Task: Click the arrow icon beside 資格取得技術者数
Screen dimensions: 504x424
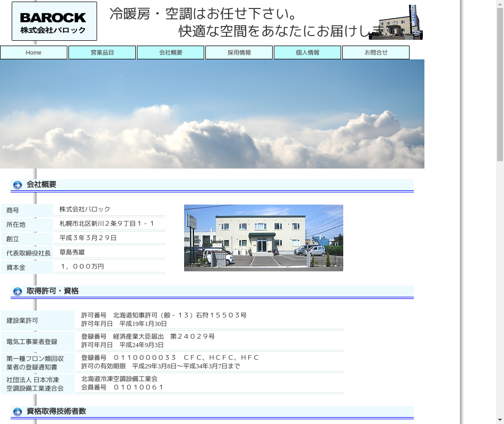Action: tap(18, 412)
